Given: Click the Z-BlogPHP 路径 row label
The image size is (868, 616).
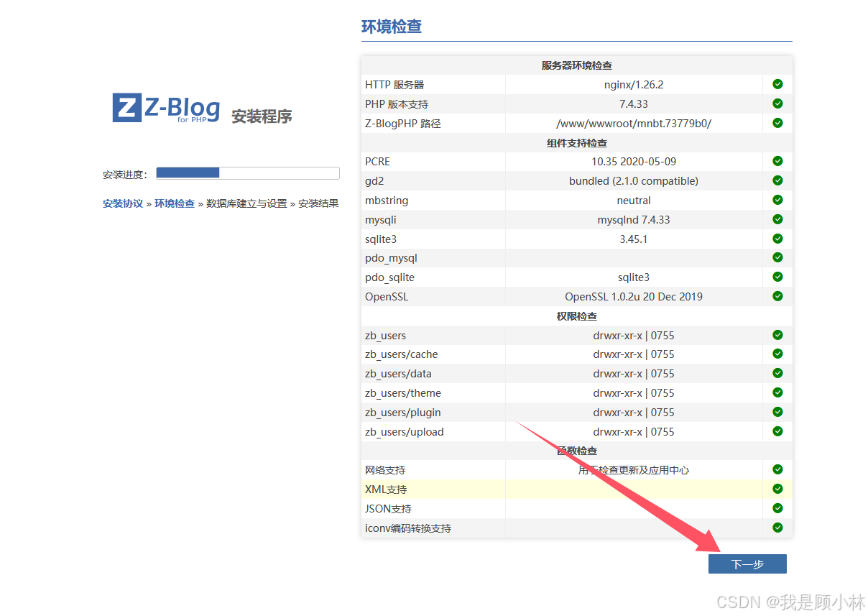Looking at the screenshot, I should click(403, 124).
